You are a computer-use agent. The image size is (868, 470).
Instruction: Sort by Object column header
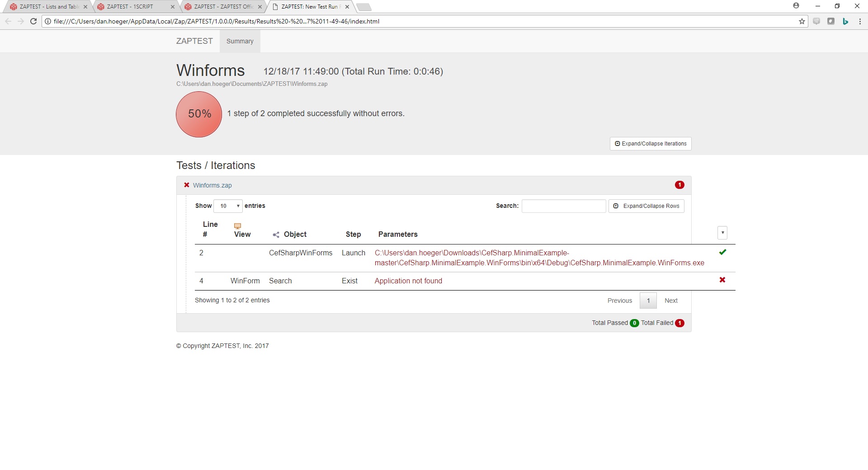pos(295,235)
